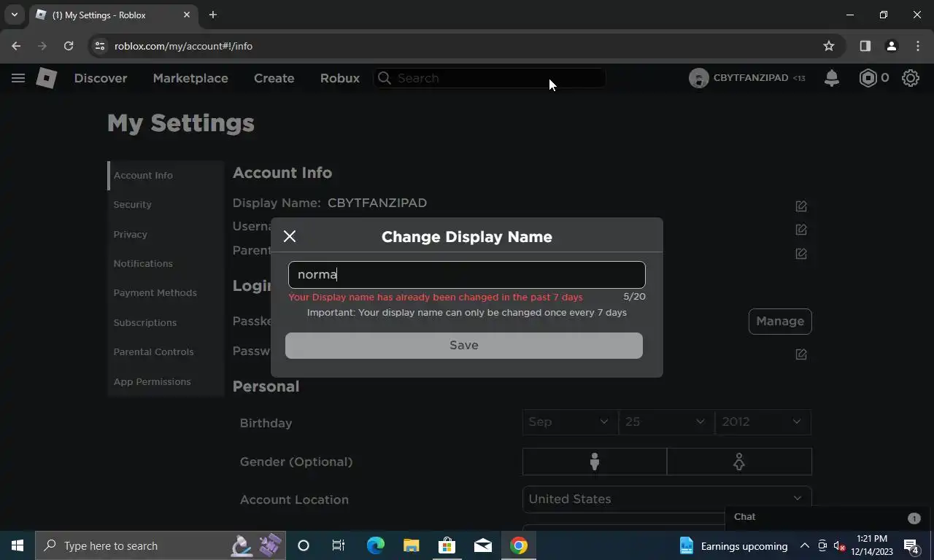The image size is (934, 560).
Task: Open the Chat panel
Action: pyautogui.click(x=827, y=517)
